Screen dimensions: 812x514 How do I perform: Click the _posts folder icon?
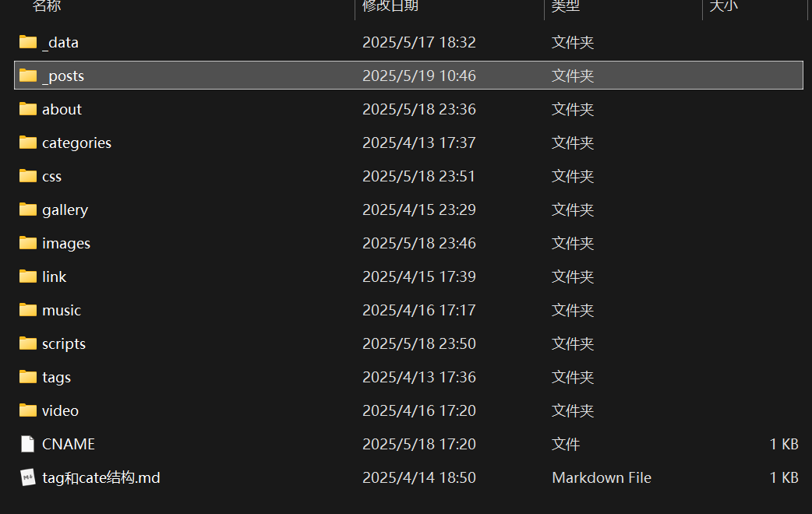click(x=28, y=76)
